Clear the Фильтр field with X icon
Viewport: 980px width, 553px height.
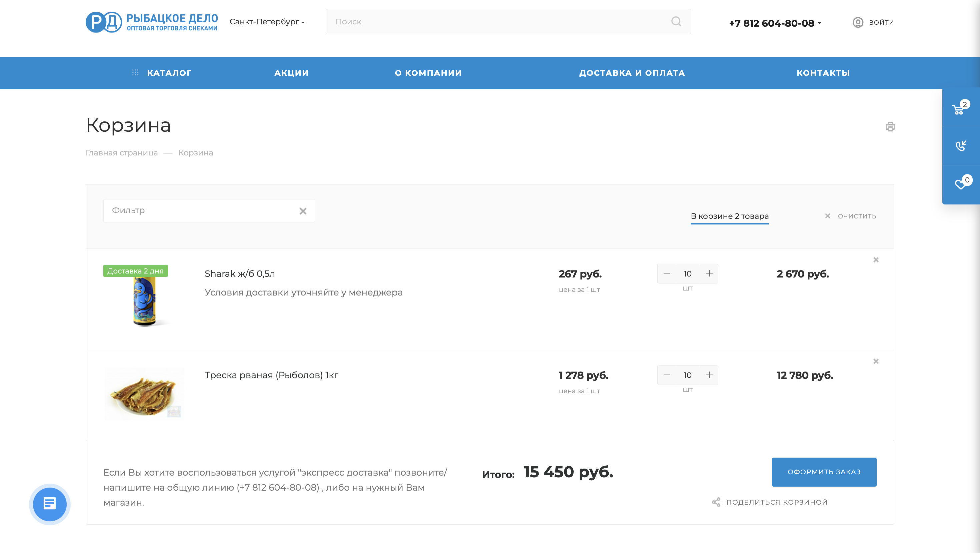tap(303, 211)
